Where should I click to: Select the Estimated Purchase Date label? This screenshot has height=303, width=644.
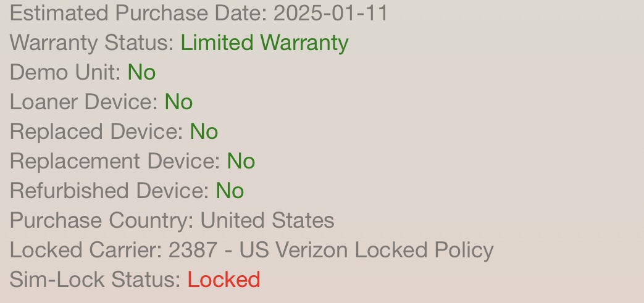tap(138, 13)
